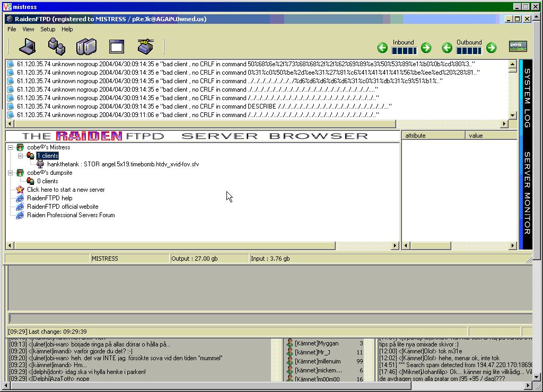Click the server browser horizontal scroll right arrow
The image size is (543, 392).
(395, 246)
